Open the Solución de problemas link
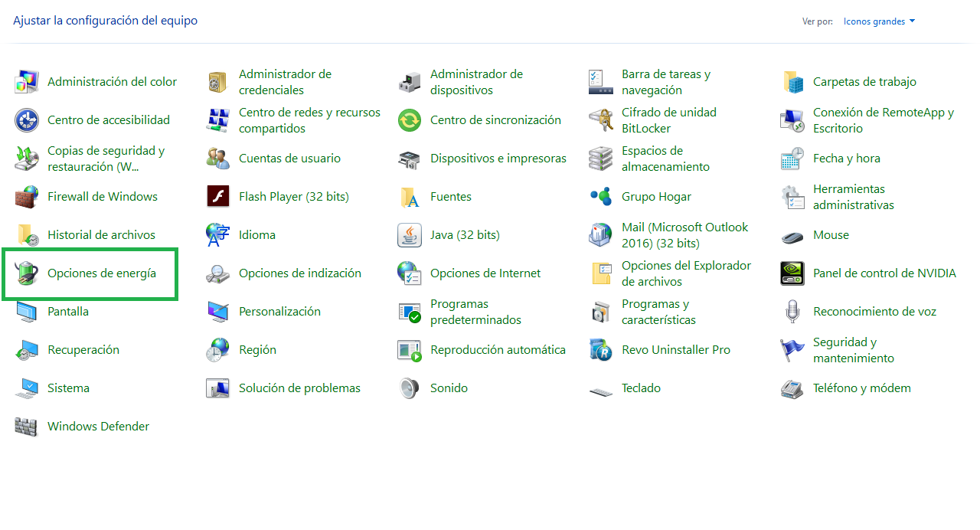 (x=299, y=388)
